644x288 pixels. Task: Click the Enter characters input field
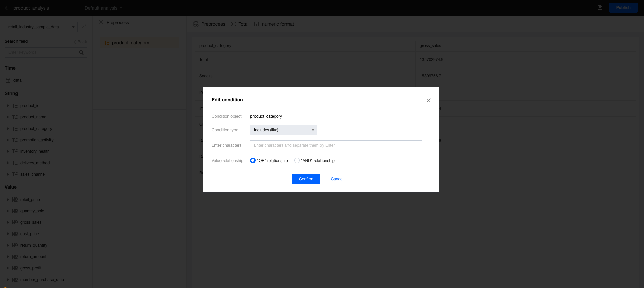[x=336, y=145]
